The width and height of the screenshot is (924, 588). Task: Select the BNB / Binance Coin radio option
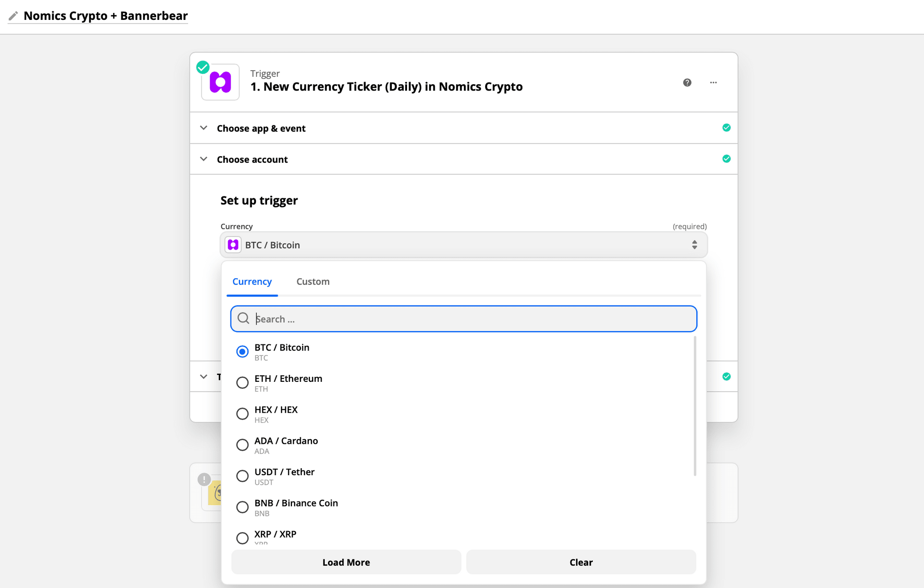coord(242,507)
